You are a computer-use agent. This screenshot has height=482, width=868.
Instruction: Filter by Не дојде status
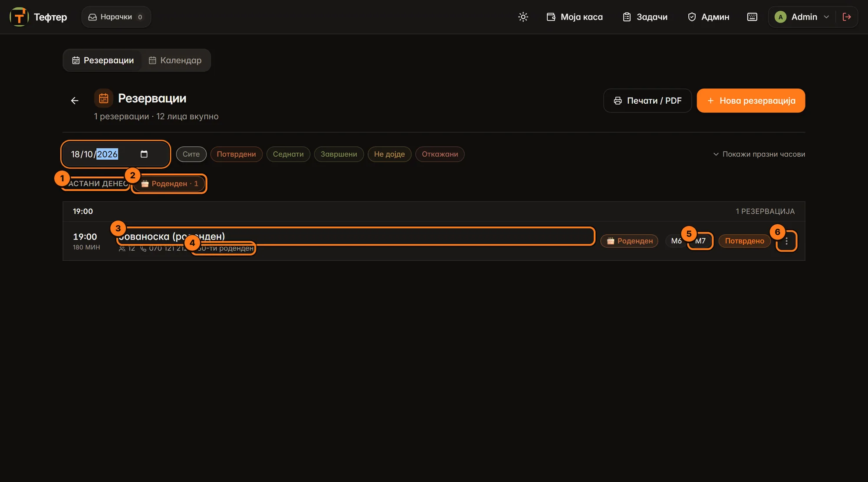point(389,154)
